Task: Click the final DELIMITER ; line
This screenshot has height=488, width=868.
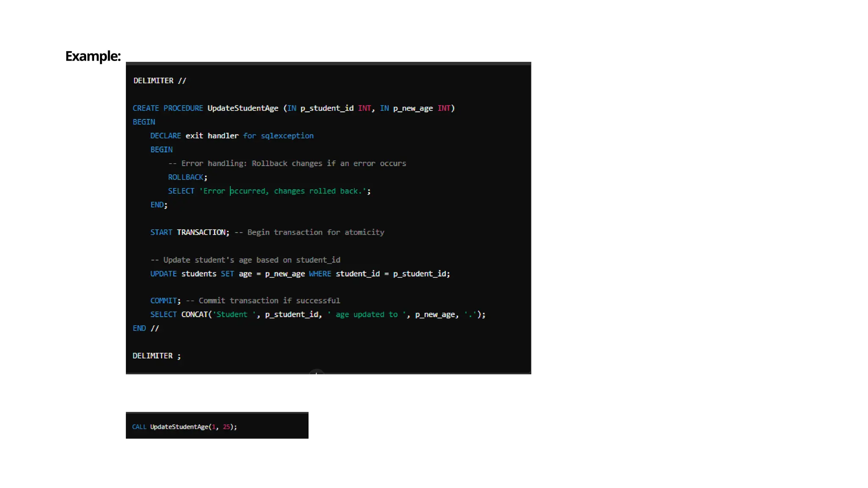Action: tap(156, 356)
